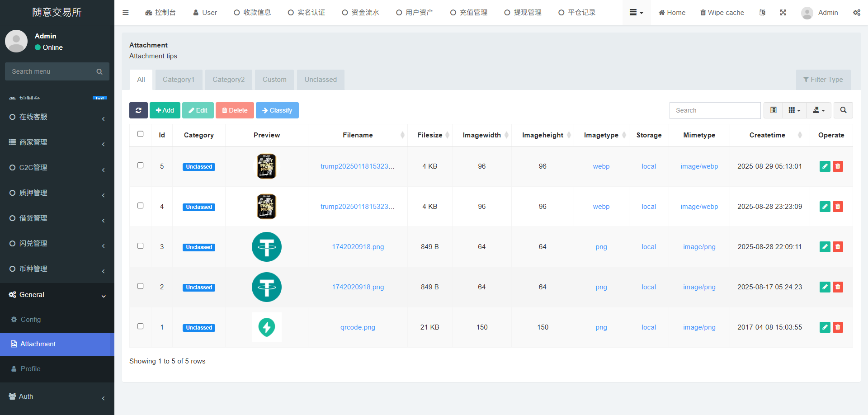
Task: Click the red trash icon for row 3
Action: pyautogui.click(x=838, y=247)
